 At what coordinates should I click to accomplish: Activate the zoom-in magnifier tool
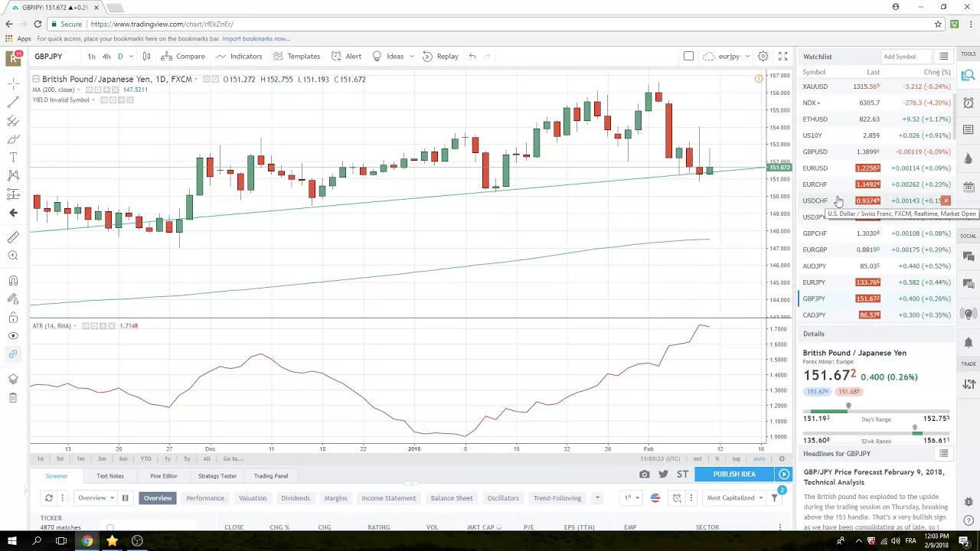click(x=13, y=256)
